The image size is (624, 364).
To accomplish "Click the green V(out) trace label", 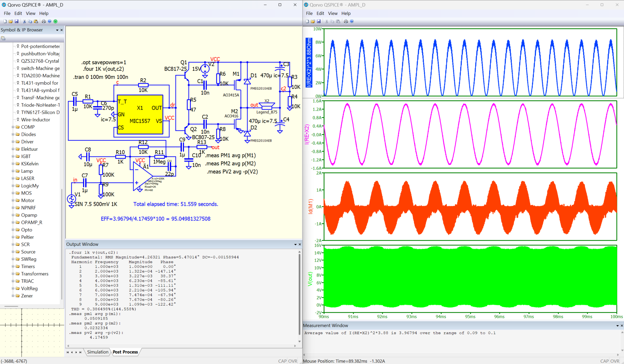I will (x=310, y=279).
